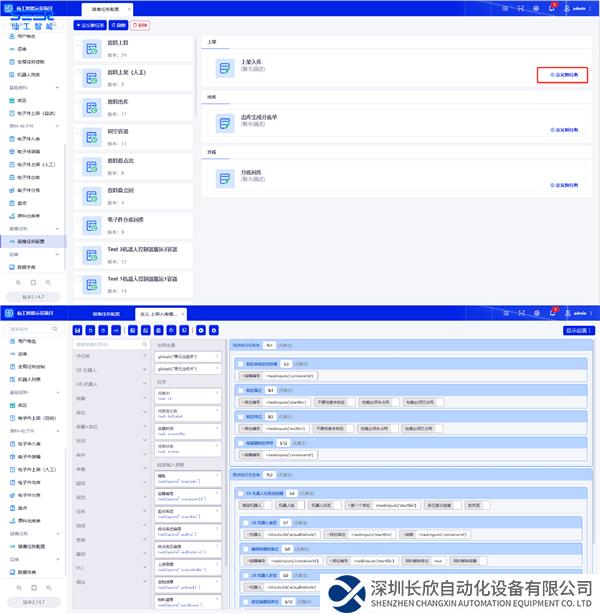Enable the checkbox on block b2
600x614 pixels.
[240, 364]
